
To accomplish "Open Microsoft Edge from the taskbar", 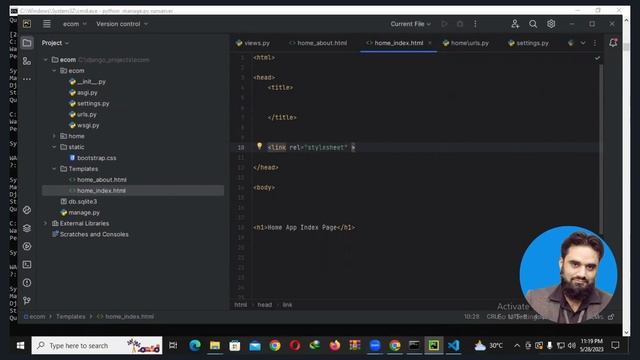I will pos(195,346).
